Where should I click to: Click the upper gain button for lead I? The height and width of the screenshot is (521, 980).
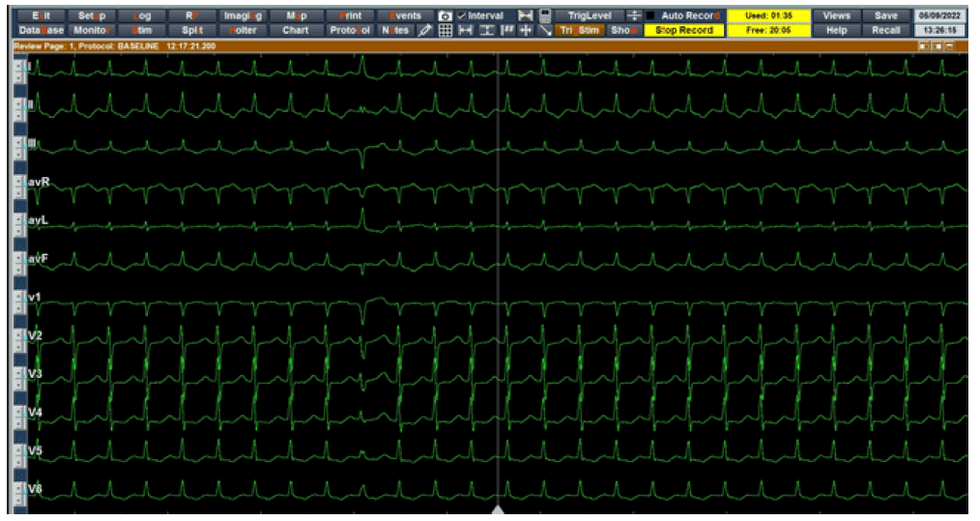(19, 65)
